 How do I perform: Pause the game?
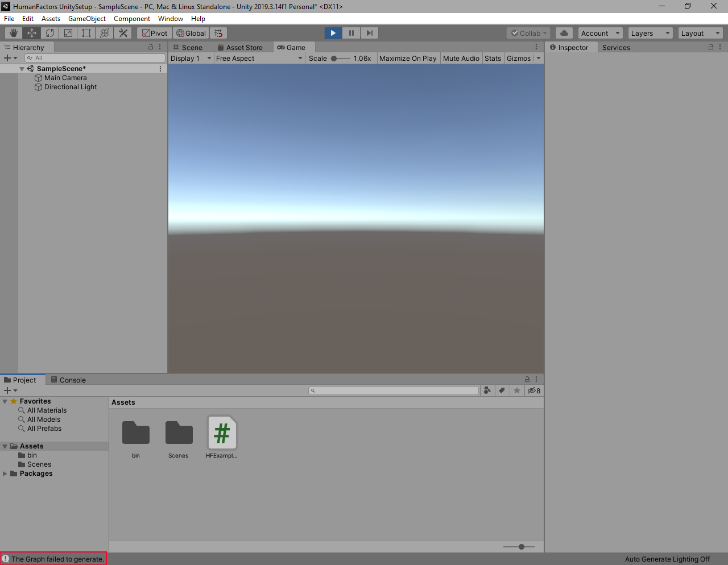pyautogui.click(x=351, y=33)
